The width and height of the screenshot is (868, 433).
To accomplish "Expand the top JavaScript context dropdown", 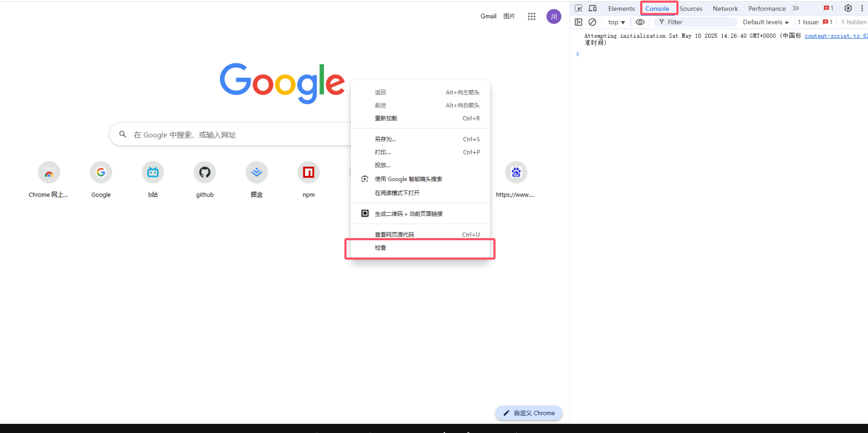I will (616, 22).
